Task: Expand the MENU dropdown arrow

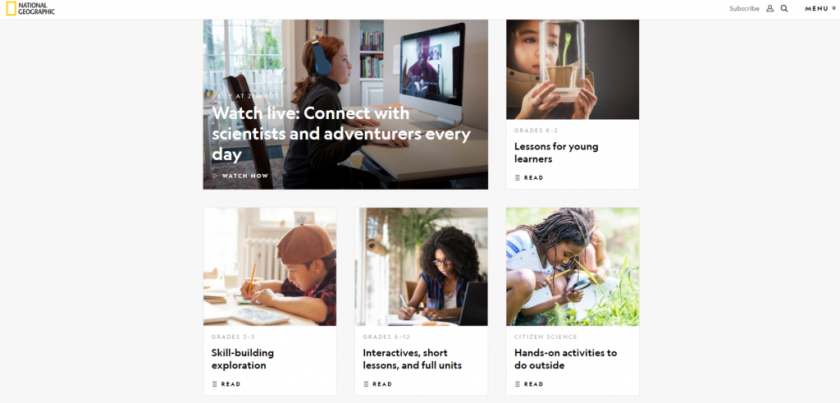Action: [834, 9]
